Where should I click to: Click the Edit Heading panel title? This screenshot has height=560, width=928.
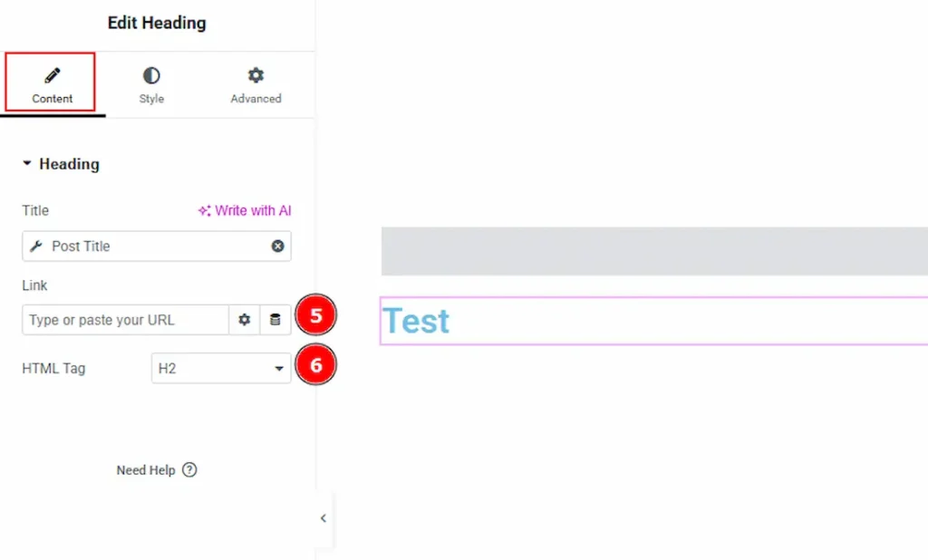click(x=157, y=23)
